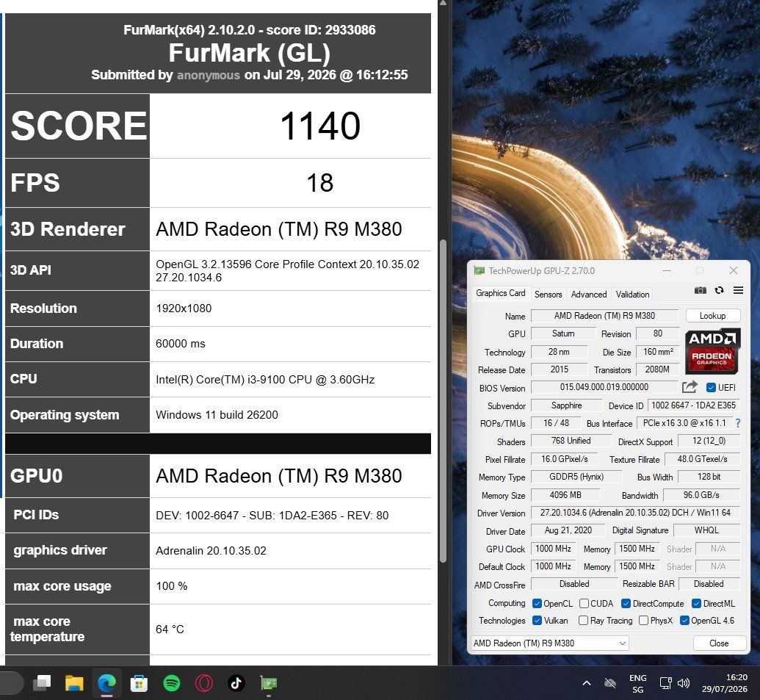Switch to the Sensors tab
The image size is (760, 700).
549,295
